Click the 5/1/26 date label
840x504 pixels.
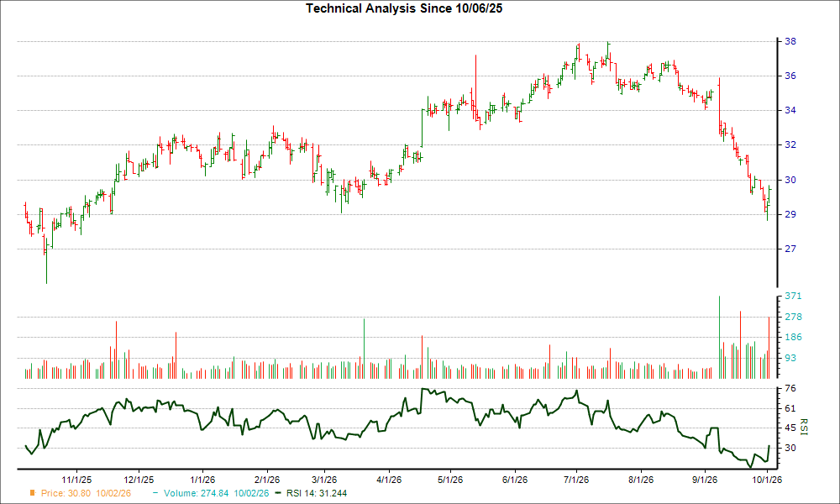450,480
